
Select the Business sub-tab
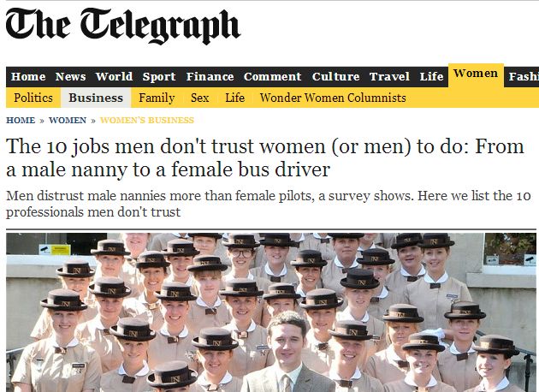[x=96, y=98]
